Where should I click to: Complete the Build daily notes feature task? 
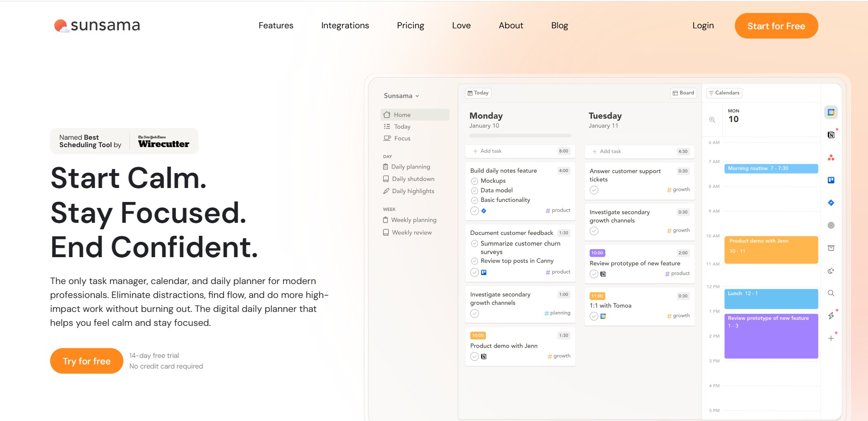475,211
